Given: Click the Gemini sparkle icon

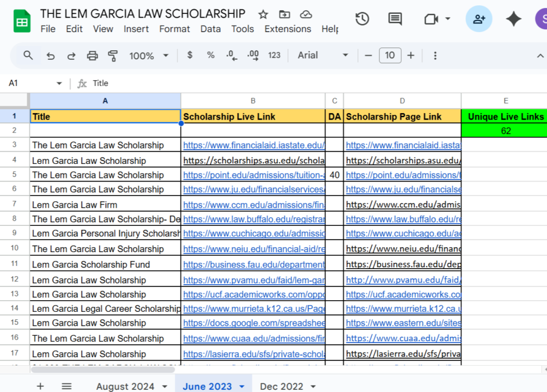Looking at the screenshot, I should (513, 19).
